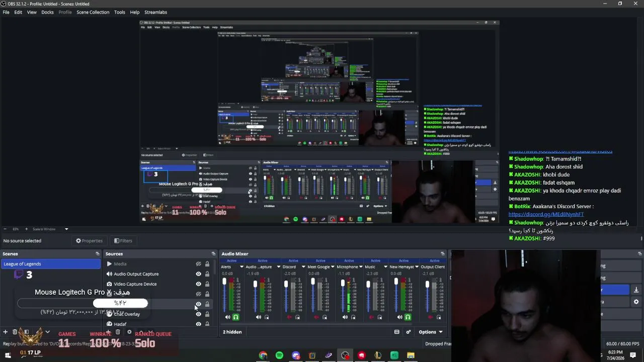
Task: Click the Alerts volume slider handle
Action: (224, 281)
